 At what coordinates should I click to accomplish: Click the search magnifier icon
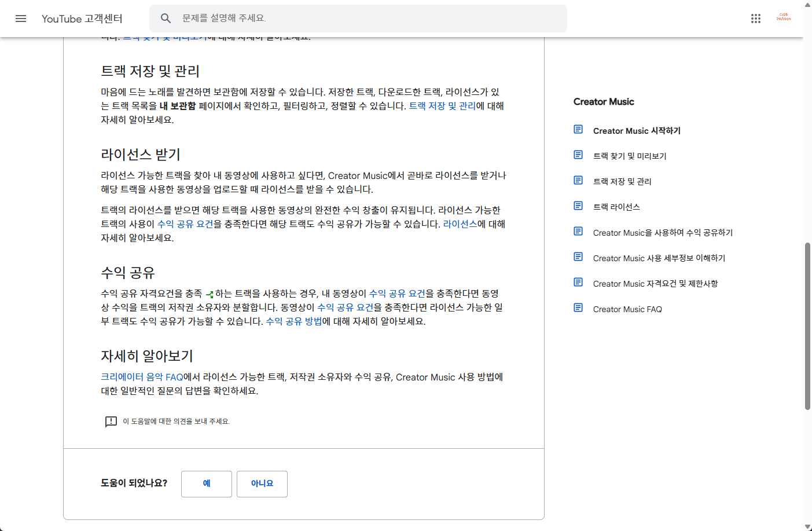pos(166,19)
